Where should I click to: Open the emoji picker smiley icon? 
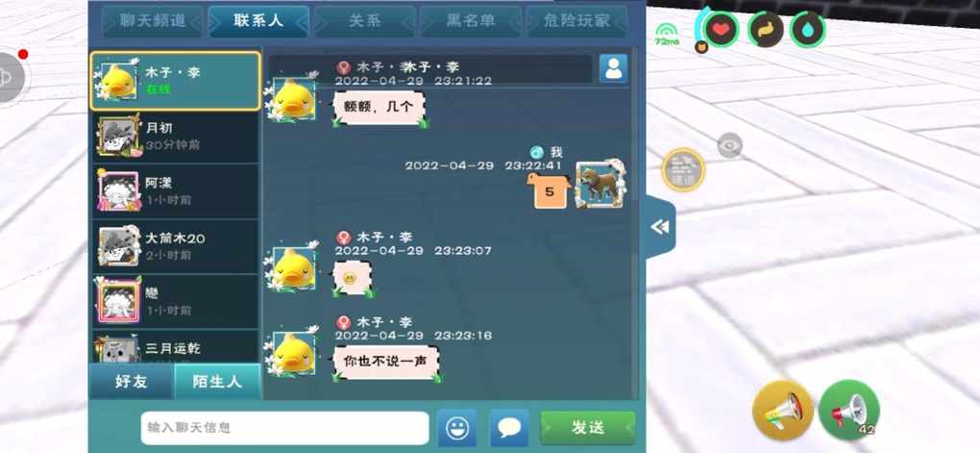coord(457,428)
